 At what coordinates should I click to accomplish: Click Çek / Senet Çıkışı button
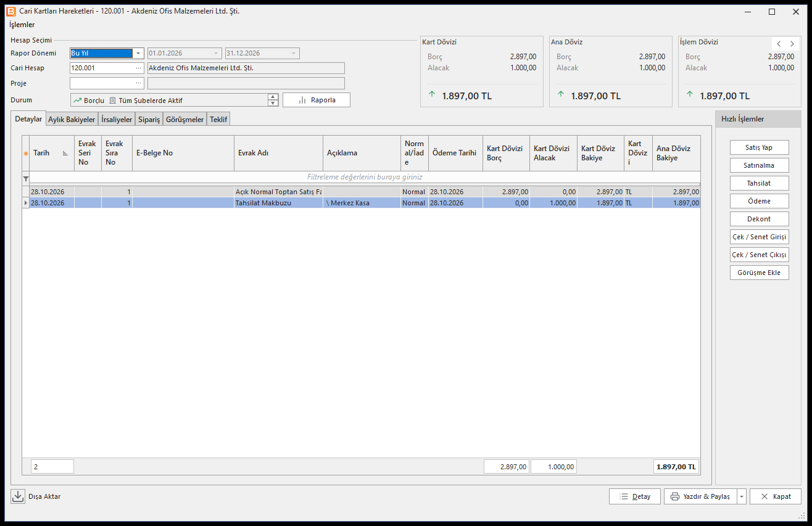(x=759, y=255)
